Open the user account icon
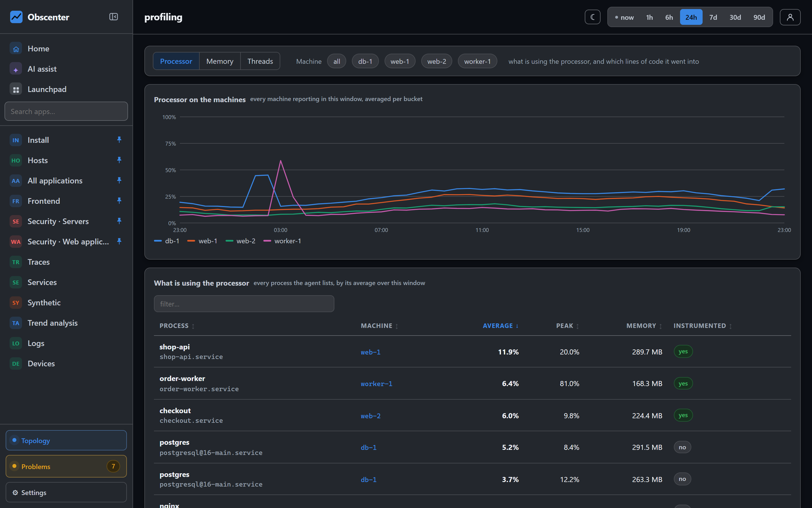 [790, 17]
